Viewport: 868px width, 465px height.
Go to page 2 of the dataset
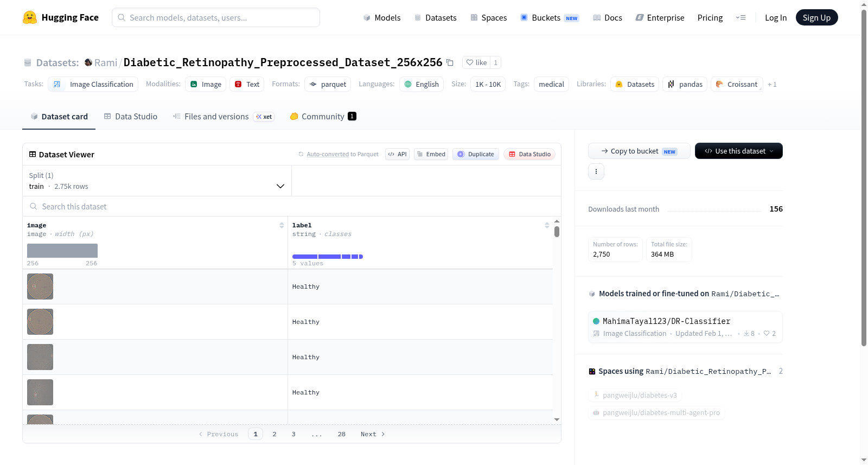[x=275, y=434]
